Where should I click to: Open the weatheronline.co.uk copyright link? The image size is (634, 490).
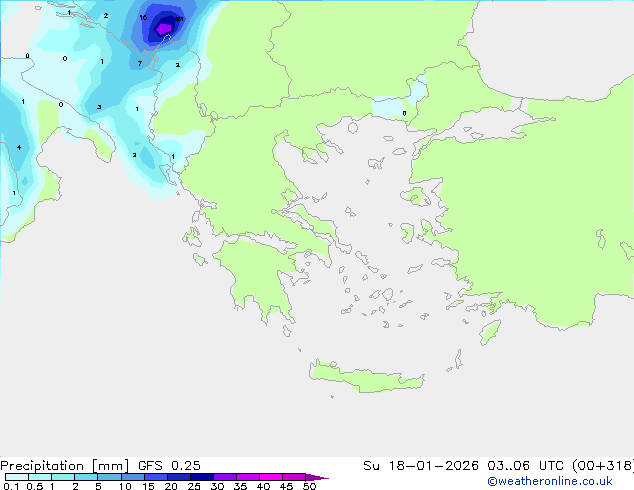pyautogui.click(x=550, y=481)
